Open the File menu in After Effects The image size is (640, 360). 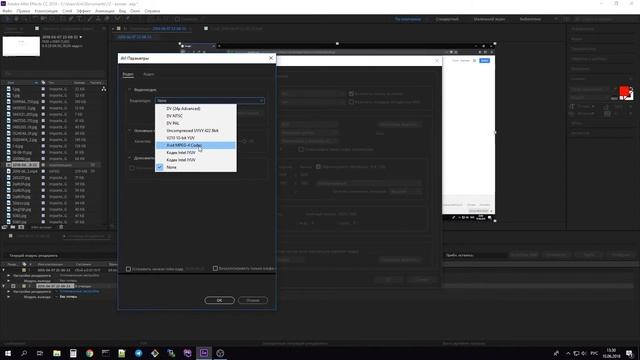coord(7,11)
